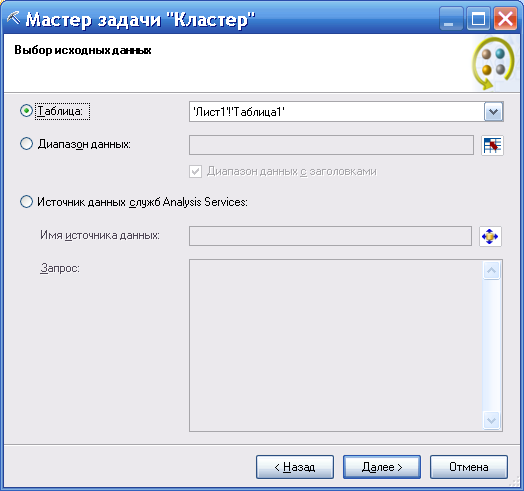524x491 pixels.
Task: Click the Диапазон данных input field
Action: click(x=331, y=145)
